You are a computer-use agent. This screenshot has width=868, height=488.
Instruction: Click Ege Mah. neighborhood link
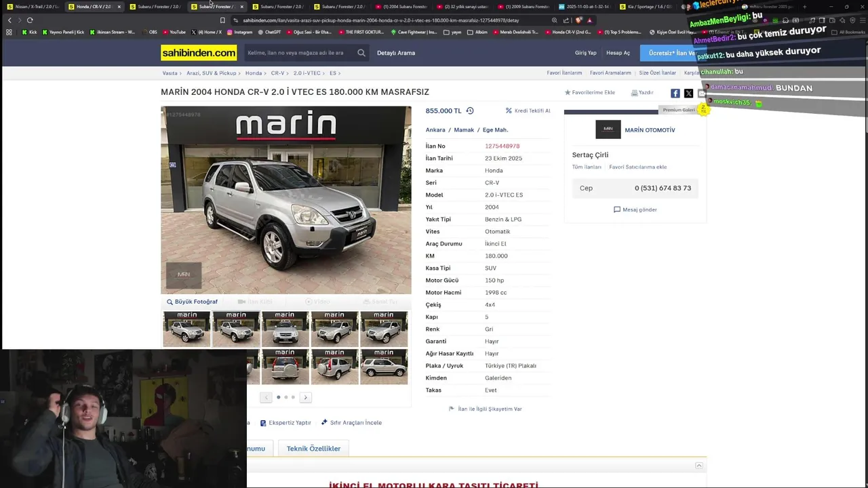click(495, 130)
